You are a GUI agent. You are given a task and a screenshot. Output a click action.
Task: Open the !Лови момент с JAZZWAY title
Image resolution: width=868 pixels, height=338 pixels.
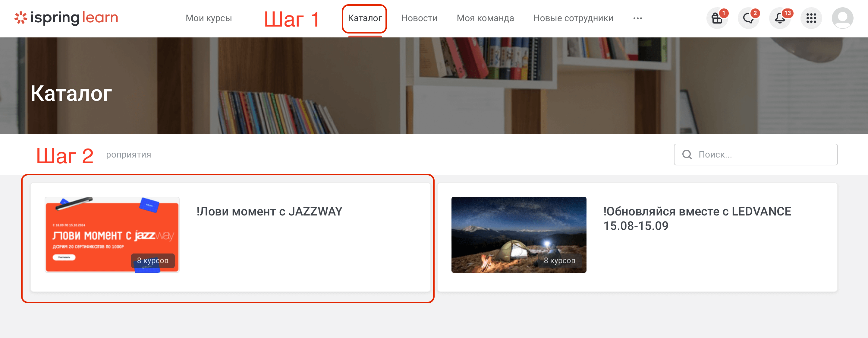pyautogui.click(x=269, y=212)
